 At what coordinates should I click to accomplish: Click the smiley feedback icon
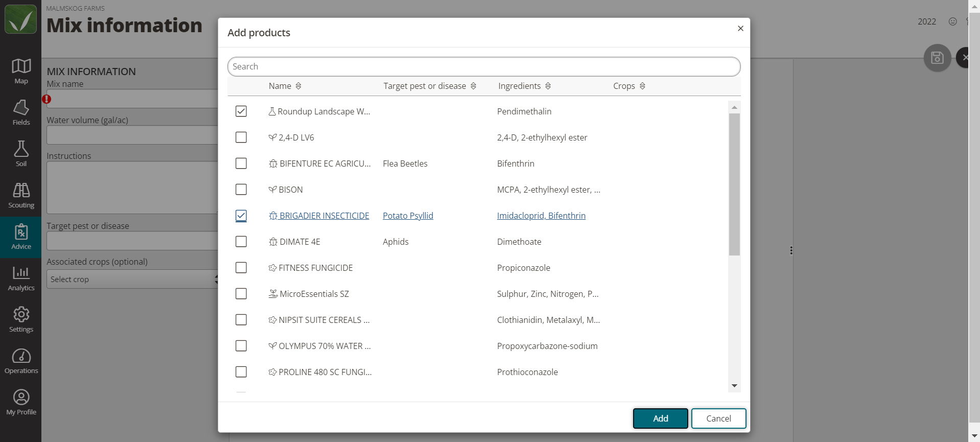pyautogui.click(x=952, y=21)
